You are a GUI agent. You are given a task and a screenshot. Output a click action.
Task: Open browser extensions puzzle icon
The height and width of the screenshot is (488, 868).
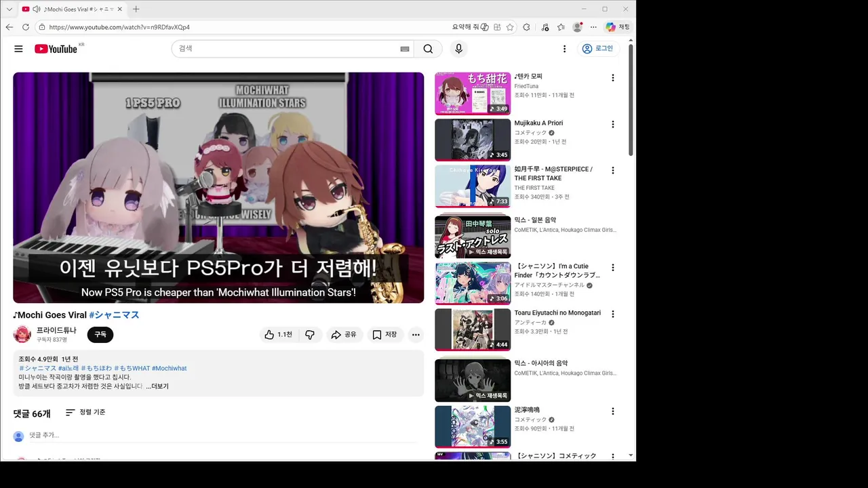point(527,27)
